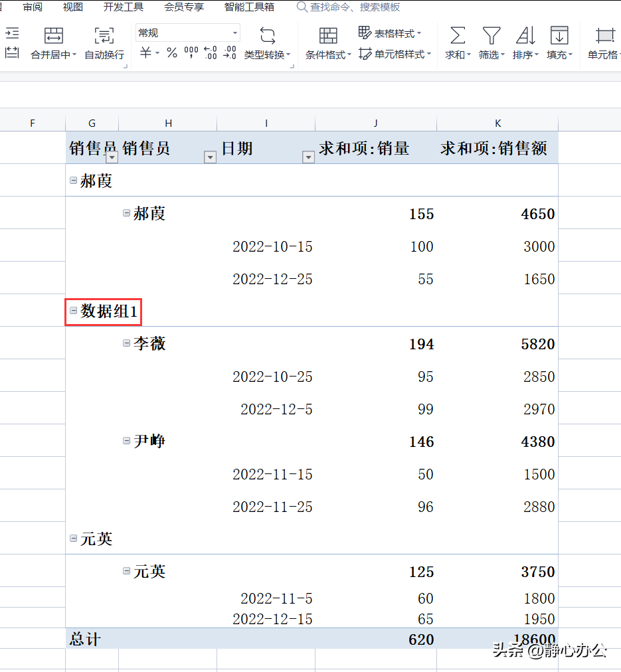Open number format 常规 combo box
Image resolution: width=621 pixels, height=672 pixels.
pos(188,33)
